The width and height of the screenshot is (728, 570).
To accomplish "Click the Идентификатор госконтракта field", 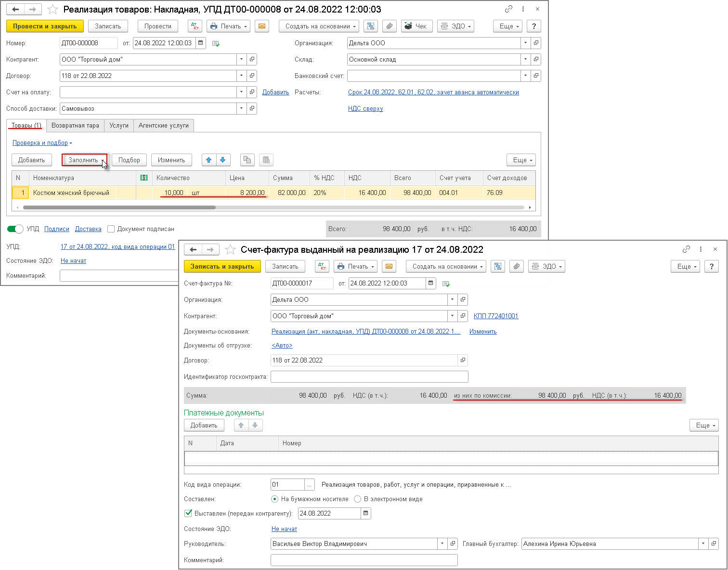I will [369, 376].
